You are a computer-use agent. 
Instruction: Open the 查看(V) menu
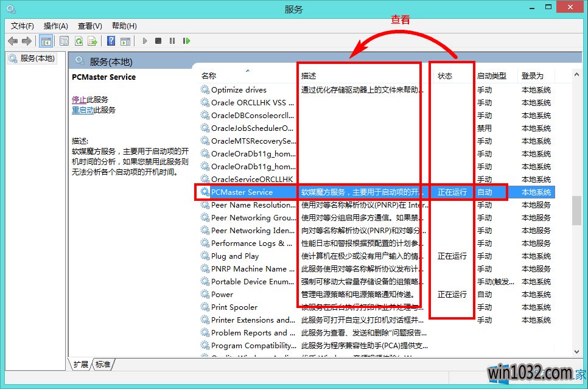click(x=90, y=26)
